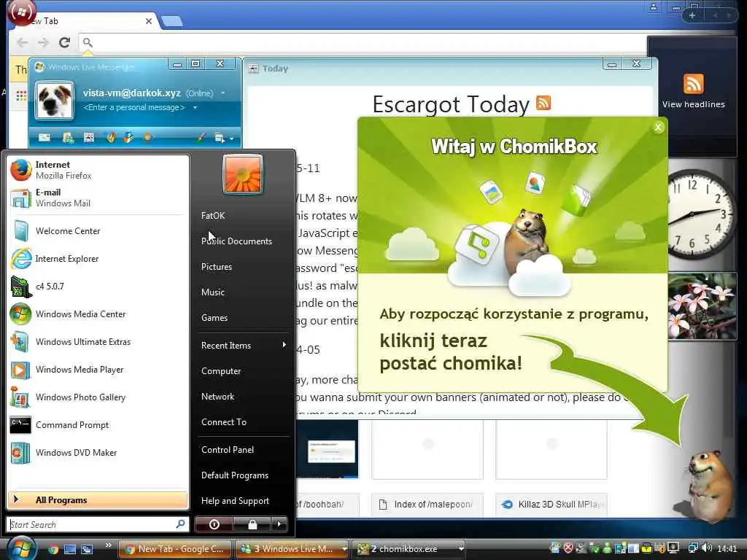Open Windows Mail E-mail entry

tap(98, 198)
